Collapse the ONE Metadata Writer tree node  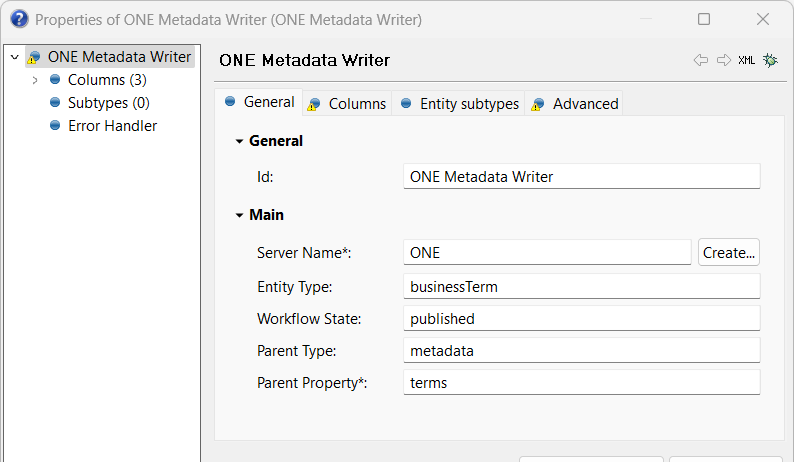click(14, 57)
